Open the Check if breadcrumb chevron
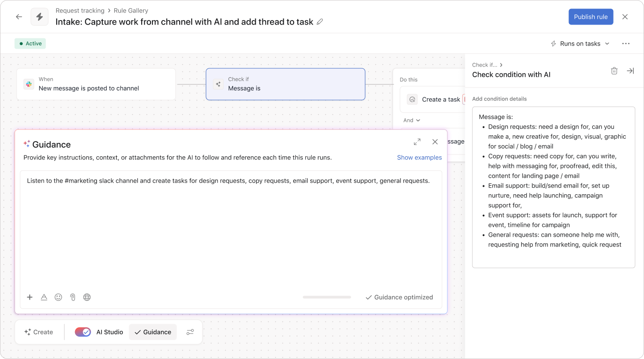644x359 pixels. coord(501,65)
